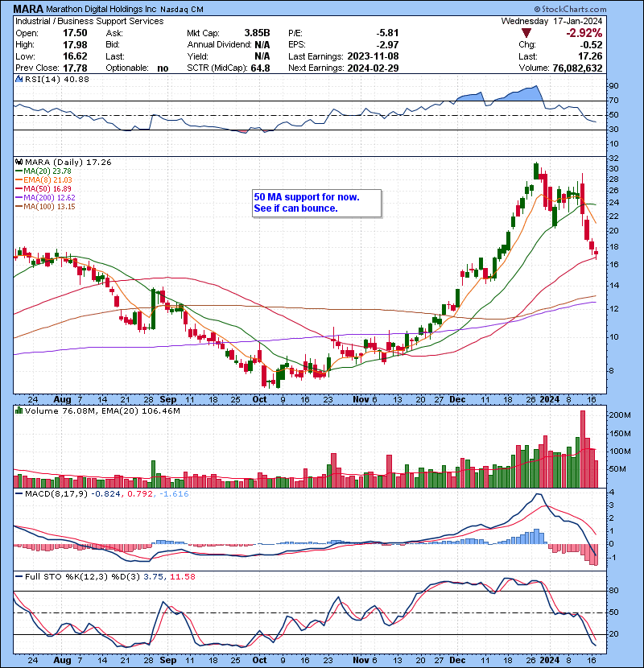Click the RSI line chart icon
Image resolution: width=644 pixels, height=668 pixels.
tap(19, 79)
